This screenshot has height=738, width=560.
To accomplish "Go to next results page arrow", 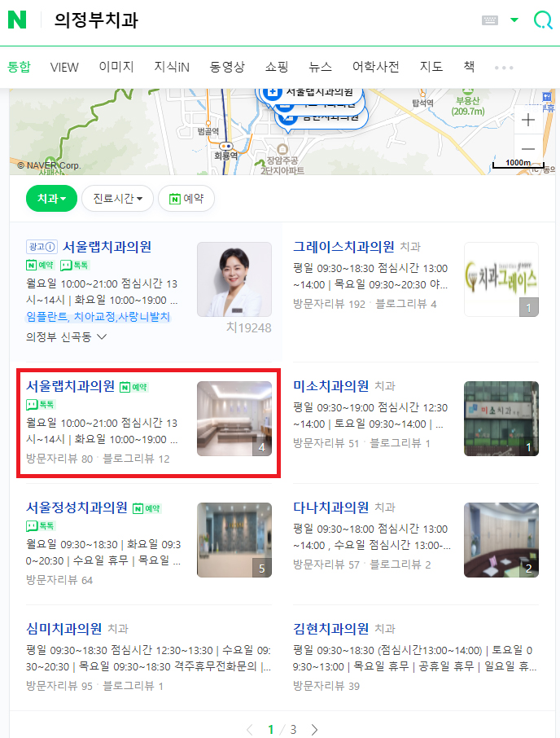I will point(314,729).
